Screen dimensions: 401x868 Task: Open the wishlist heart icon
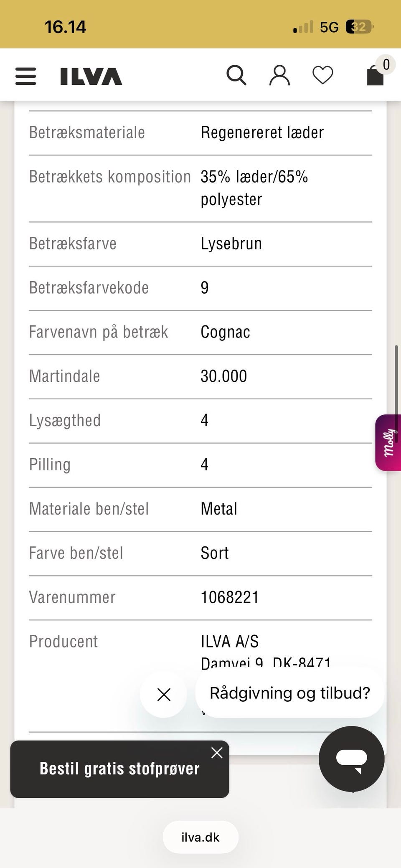point(323,76)
